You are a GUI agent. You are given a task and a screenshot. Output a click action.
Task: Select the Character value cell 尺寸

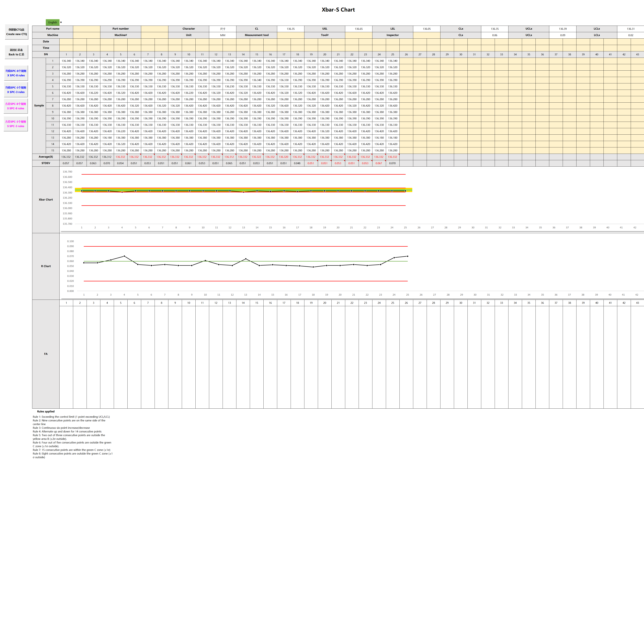[223, 29]
